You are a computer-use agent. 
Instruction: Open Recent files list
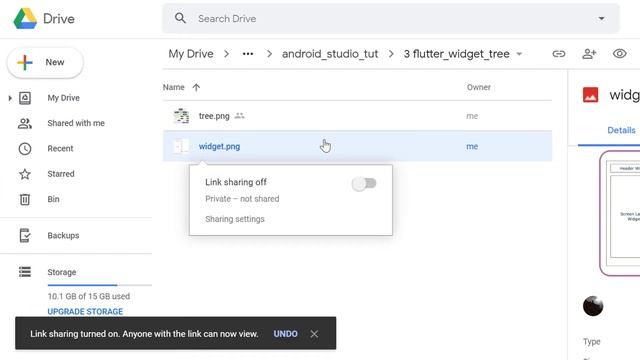click(60, 149)
